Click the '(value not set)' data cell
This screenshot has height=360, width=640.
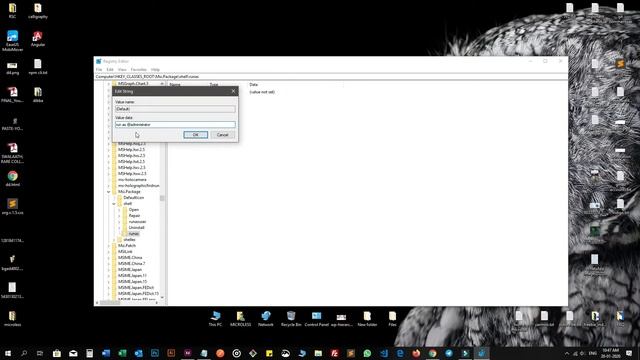tap(262, 92)
